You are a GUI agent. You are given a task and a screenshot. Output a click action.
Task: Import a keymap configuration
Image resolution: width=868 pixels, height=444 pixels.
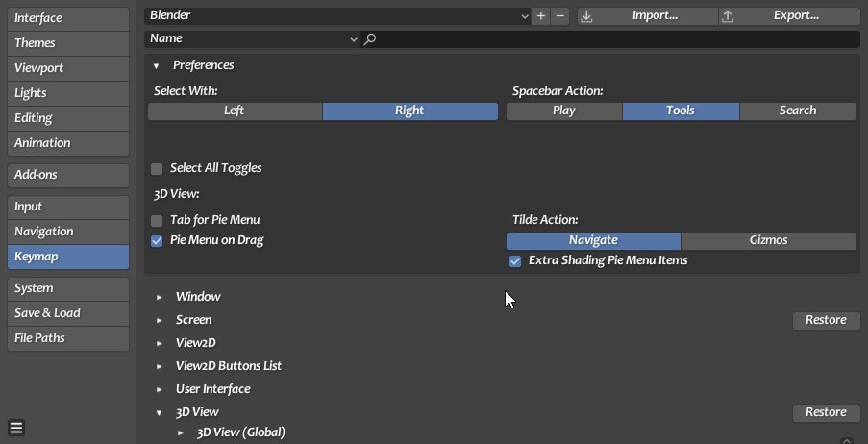coord(648,16)
